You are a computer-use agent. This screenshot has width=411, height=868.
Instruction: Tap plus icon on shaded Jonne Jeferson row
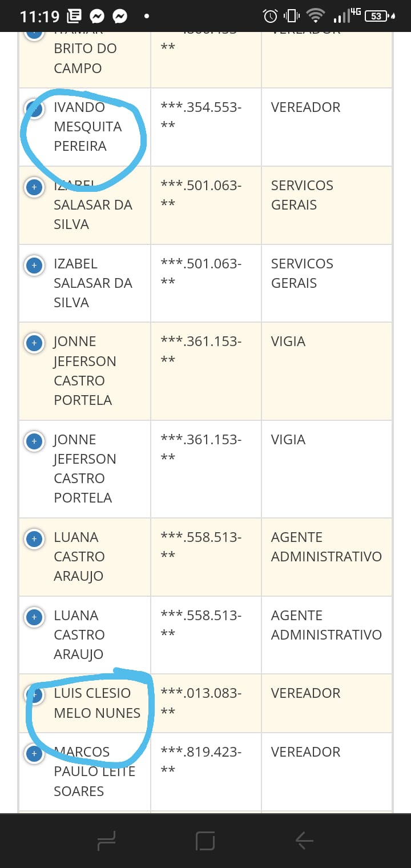point(34,343)
